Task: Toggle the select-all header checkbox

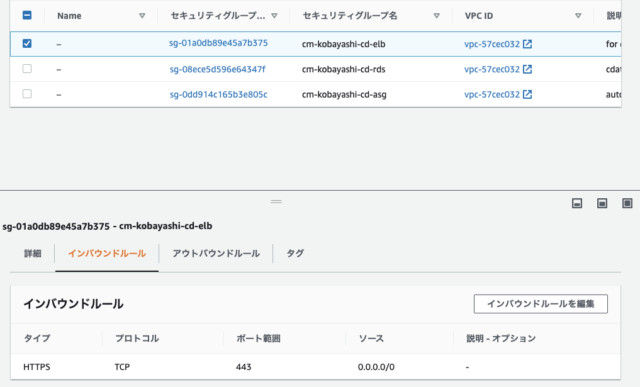Action: (27, 16)
